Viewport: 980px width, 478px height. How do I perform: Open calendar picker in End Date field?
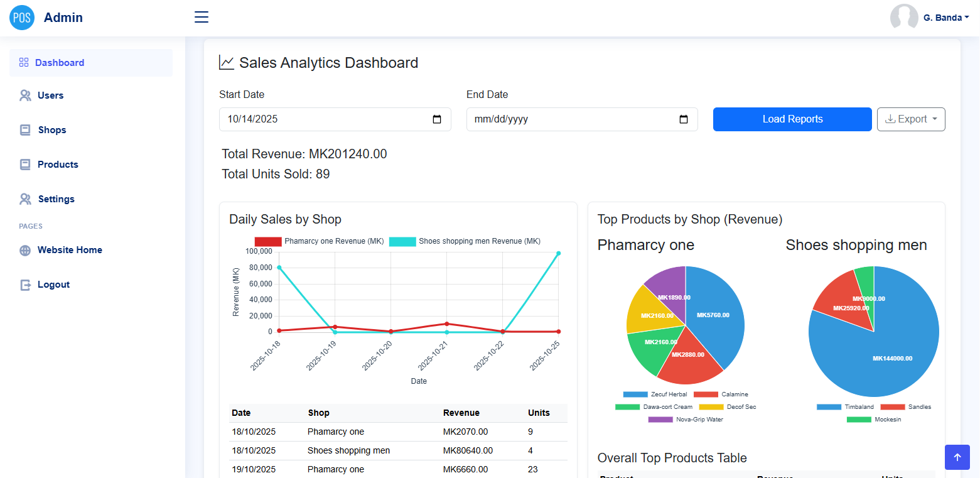point(684,119)
